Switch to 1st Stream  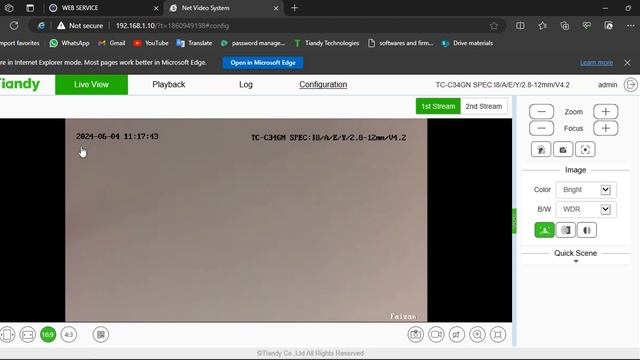coord(438,106)
